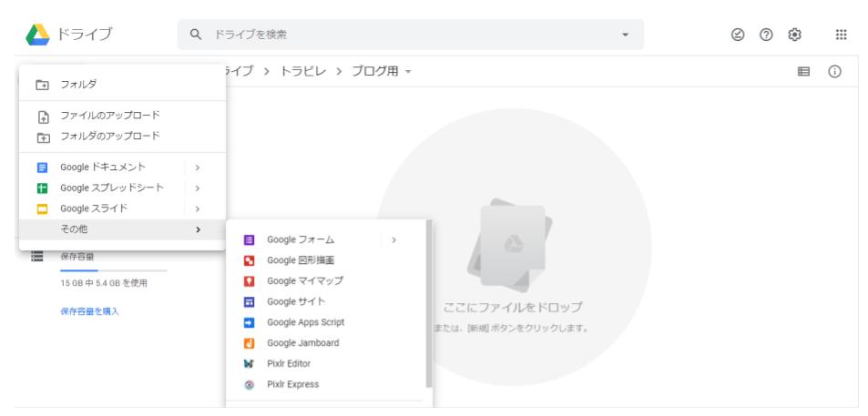Expand Google ドキュメント submenu arrow
The height and width of the screenshot is (416, 868).
click(197, 167)
